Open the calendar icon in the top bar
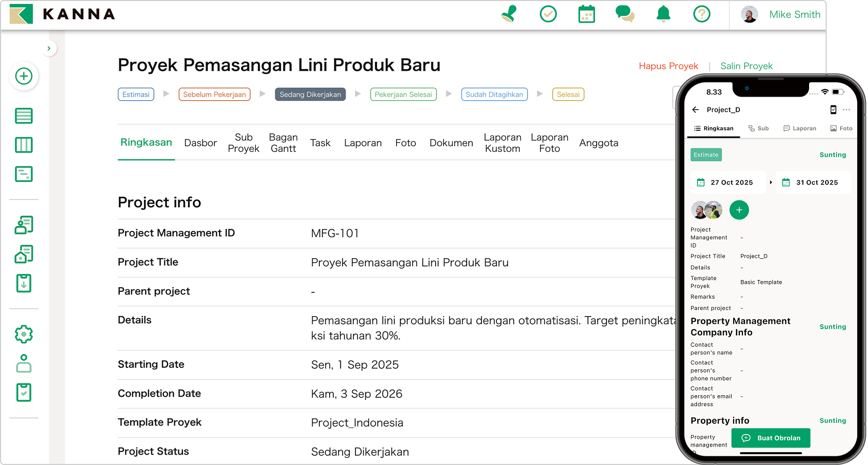 click(x=586, y=14)
